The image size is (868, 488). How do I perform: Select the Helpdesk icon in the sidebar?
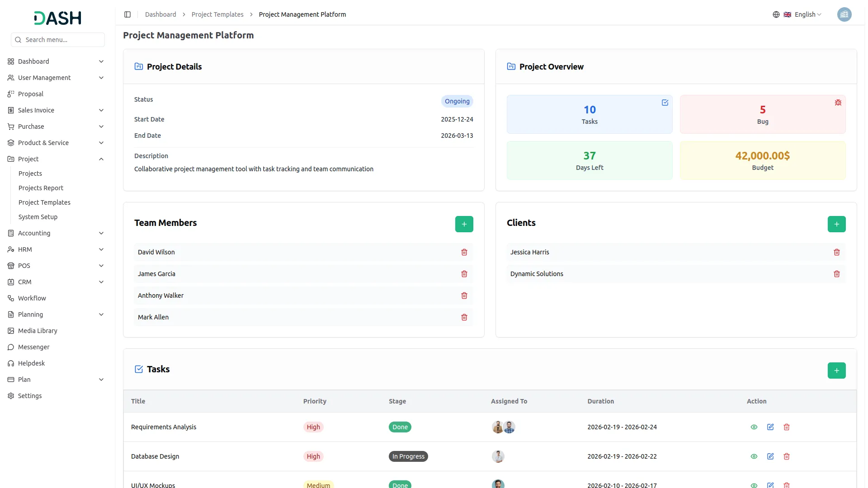pos(10,363)
